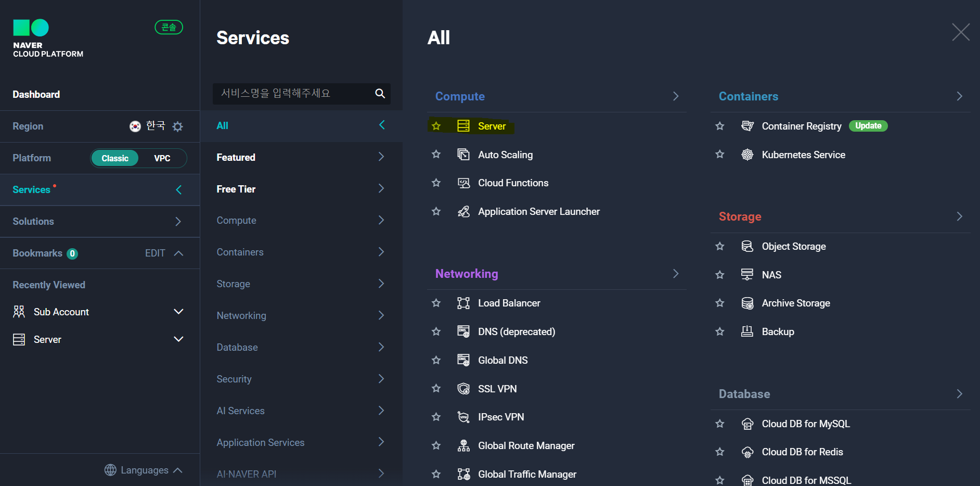Open the Free Tier category
The image size is (980, 486).
click(301, 189)
